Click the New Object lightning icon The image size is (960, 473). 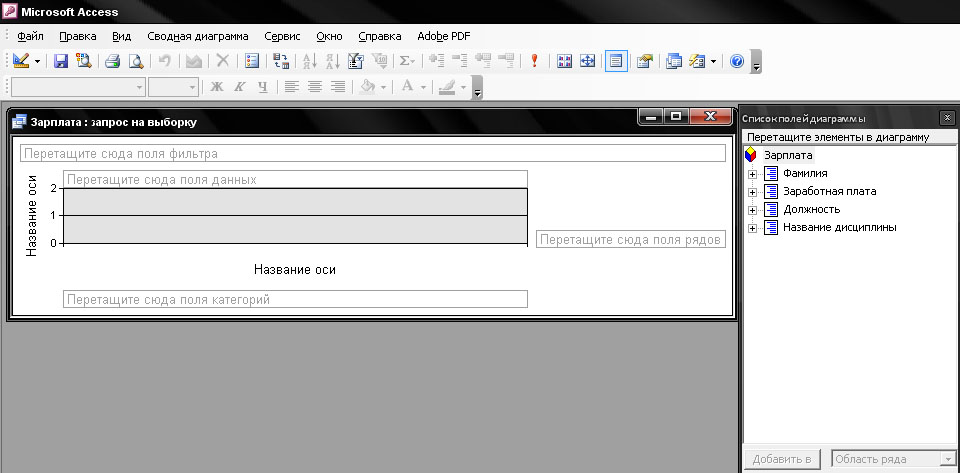pos(697,61)
